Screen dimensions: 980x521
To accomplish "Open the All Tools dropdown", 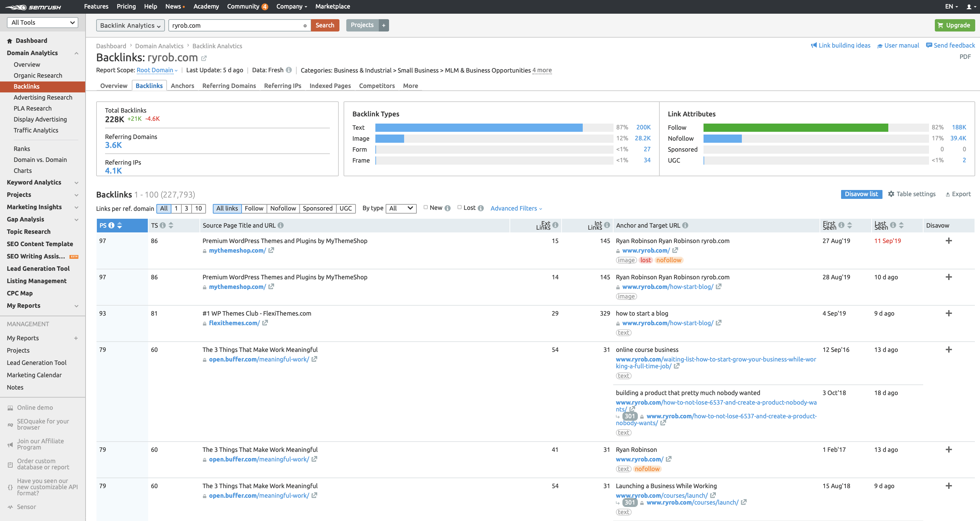I will 43,23.
